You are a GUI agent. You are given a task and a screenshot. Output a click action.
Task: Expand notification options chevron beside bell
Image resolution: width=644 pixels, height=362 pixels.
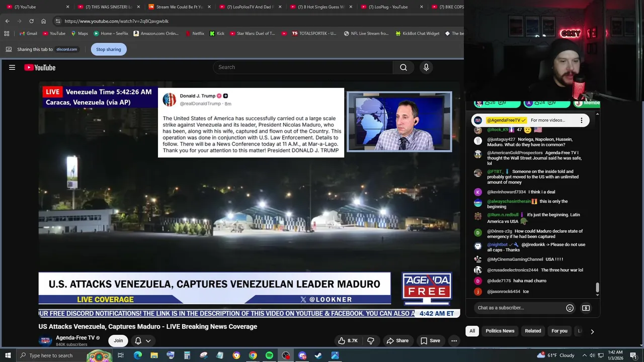pos(148,341)
